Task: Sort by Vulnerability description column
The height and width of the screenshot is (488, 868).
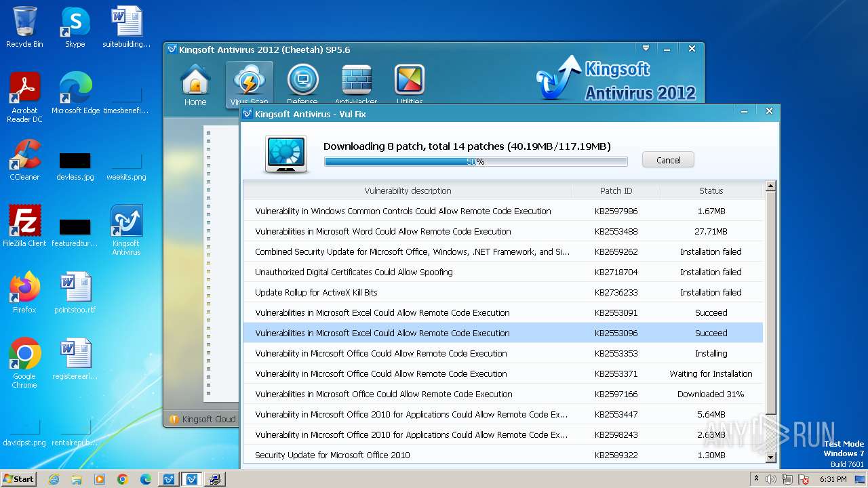Action: 408,190
